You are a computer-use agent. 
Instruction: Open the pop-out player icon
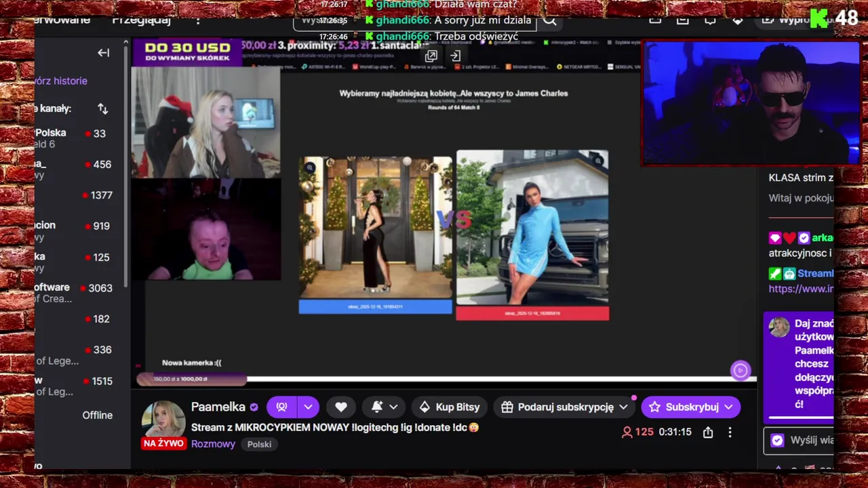[x=431, y=56]
